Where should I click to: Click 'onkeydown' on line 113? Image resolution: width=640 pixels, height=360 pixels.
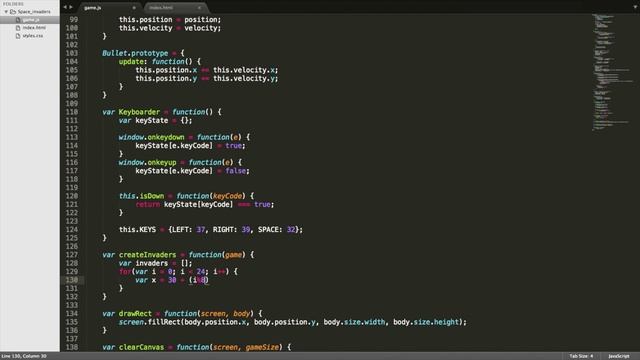(166, 137)
